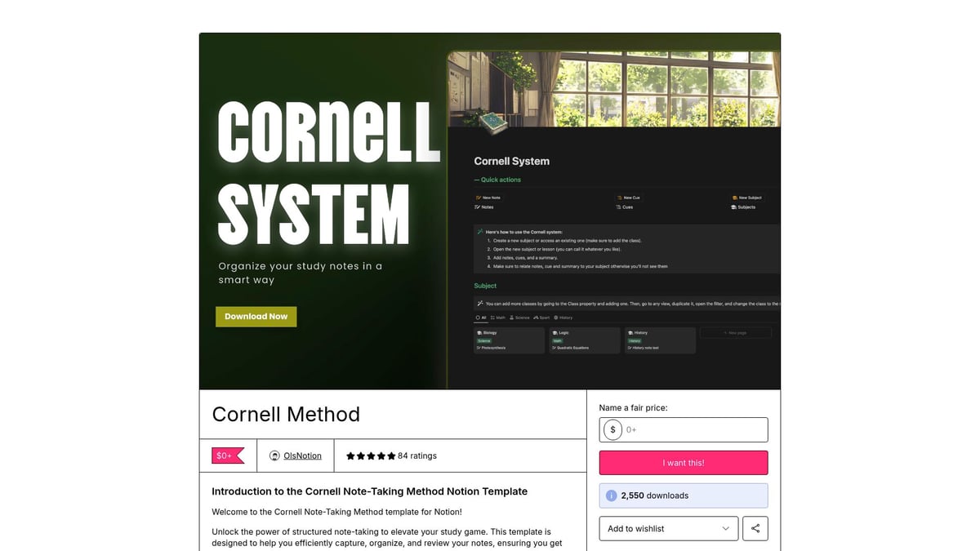Expand the Add to wishlist dropdown
The height and width of the screenshot is (551, 980).
tap(669, 528)
